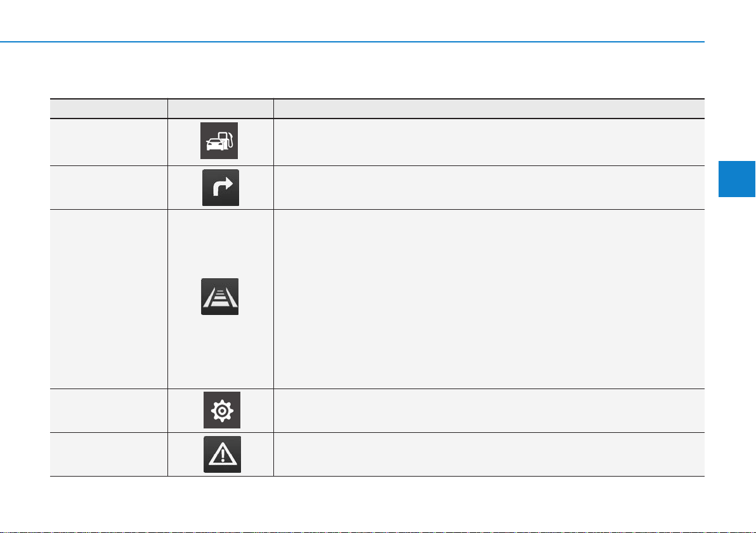Click empty cell left of fuel pump icon
Viewport: 756px width, 533px height.
pos(108,142)
